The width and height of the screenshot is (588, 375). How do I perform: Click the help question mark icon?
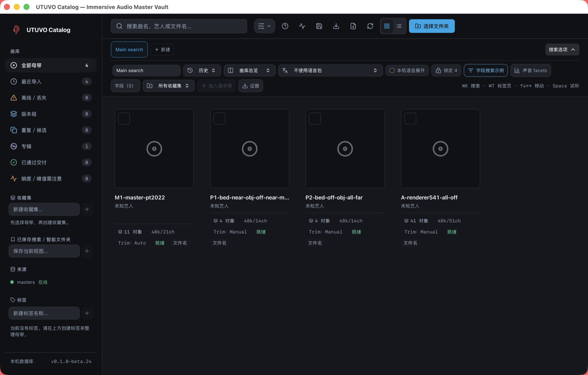285,26
